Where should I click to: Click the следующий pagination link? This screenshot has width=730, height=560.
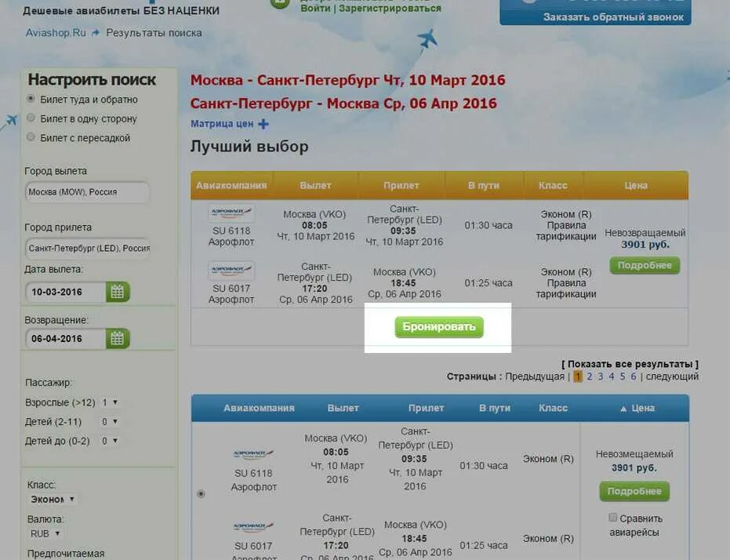(x=672, y=376)
